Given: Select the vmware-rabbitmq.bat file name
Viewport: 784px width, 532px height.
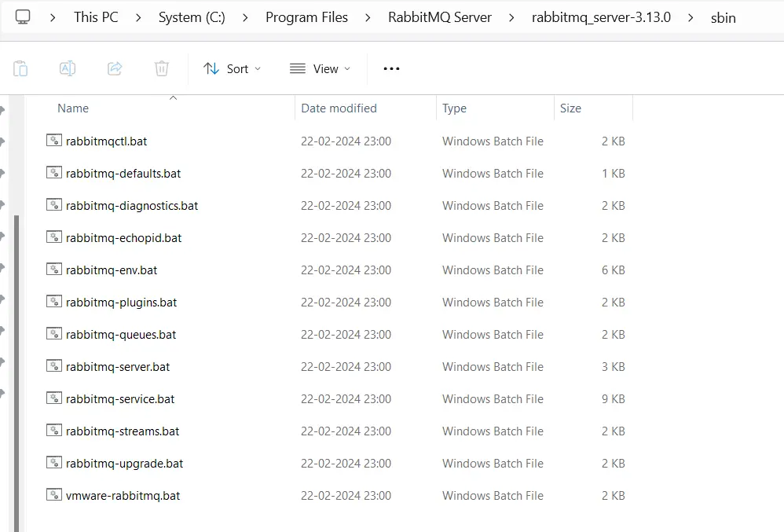Looking at the screenshot, I should pyautogui.click(x=123, y=496).
